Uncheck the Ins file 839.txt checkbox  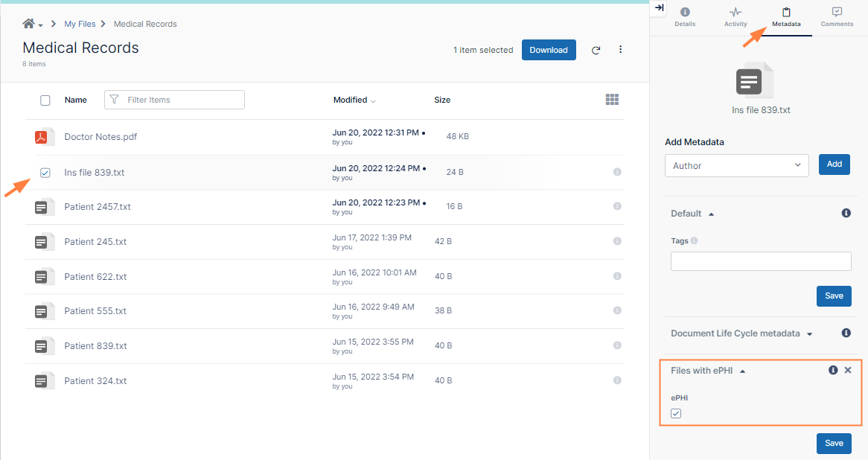tap(45, 173)
